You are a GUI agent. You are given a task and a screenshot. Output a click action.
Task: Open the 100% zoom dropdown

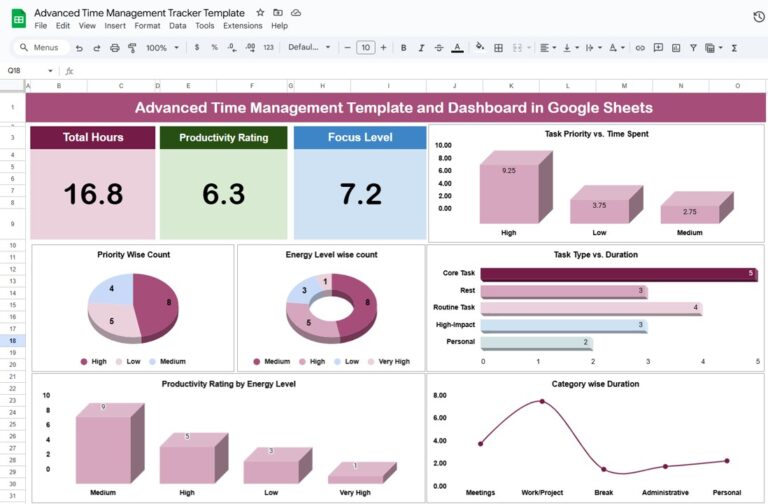pos(162,48)
